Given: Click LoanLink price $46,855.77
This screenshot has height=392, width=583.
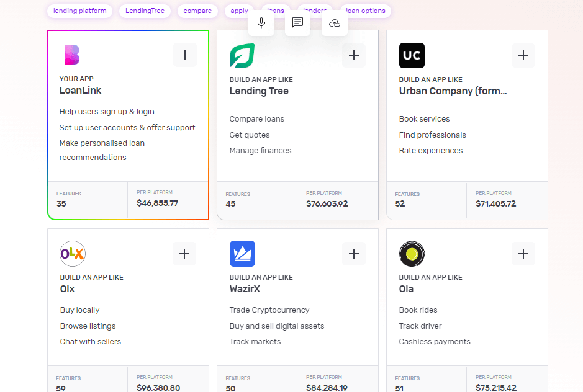Looking at the screenshot, I should [157, 203].
